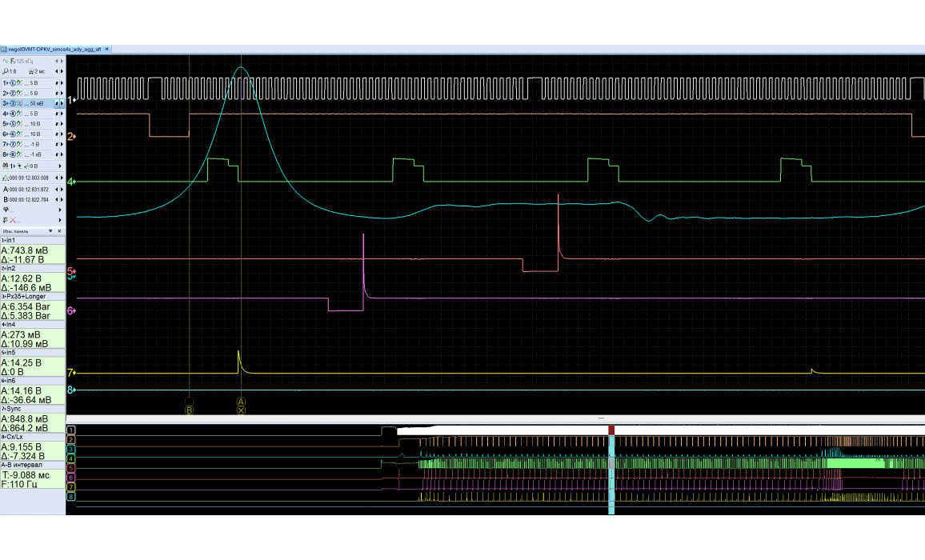Click the 2 ms time scale icon

pos(34,71)
